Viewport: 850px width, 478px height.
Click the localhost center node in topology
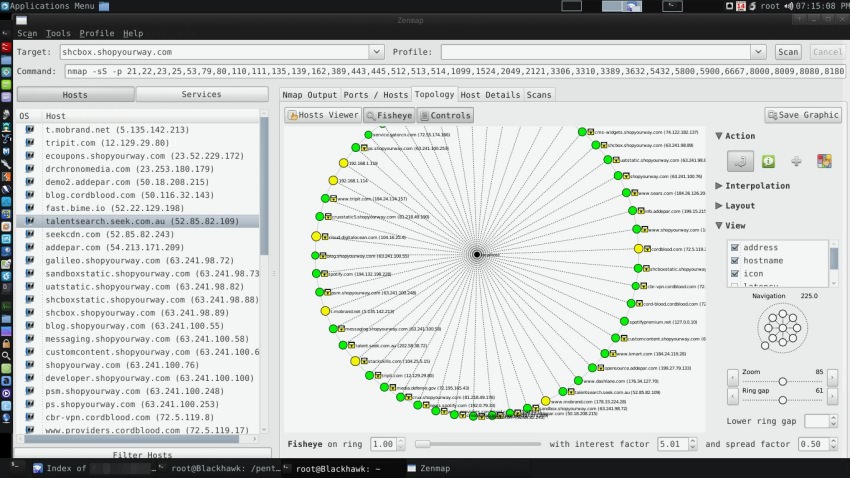[477, 255]
